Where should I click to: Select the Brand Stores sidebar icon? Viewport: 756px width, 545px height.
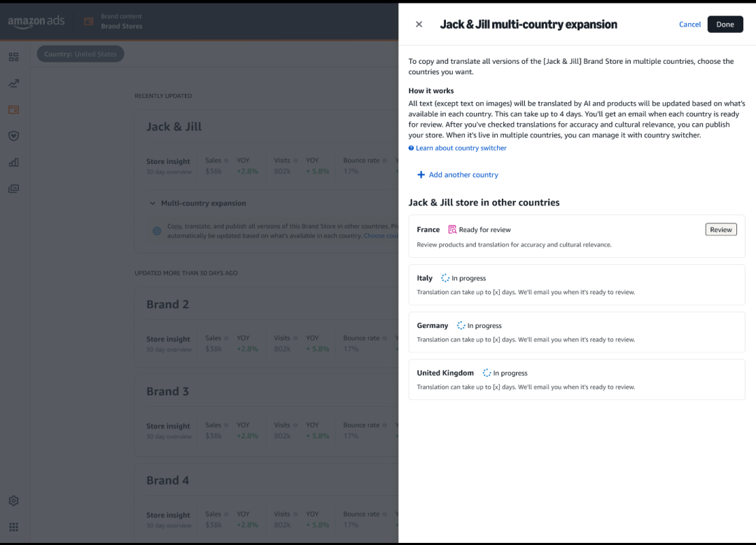[x=14, y=110]
